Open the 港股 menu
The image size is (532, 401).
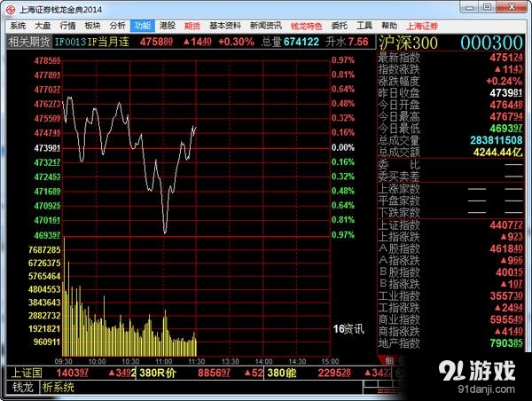tap(168, 26)
